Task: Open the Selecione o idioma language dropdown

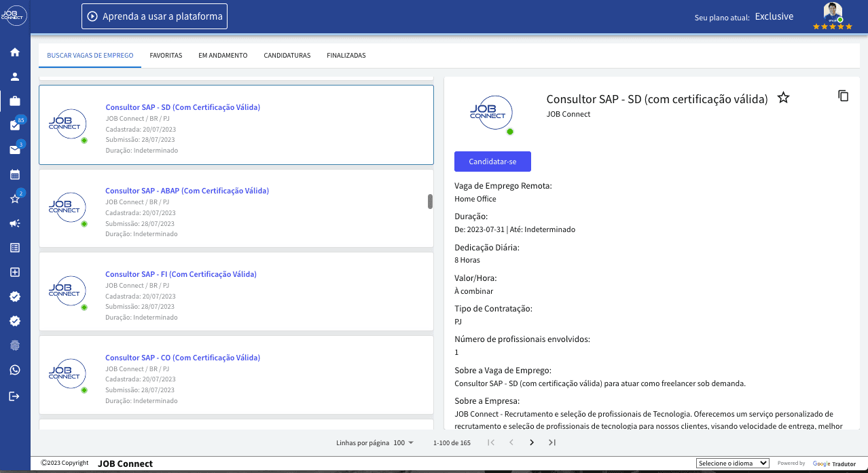Action: tap(733, 463)
